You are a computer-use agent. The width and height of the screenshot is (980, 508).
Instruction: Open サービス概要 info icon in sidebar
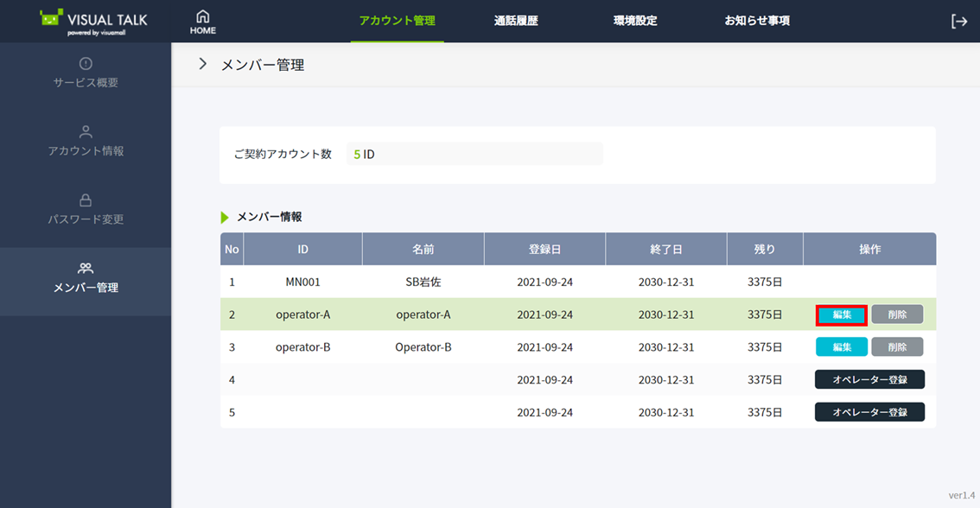pyautogui.click(x=86, y=64)
